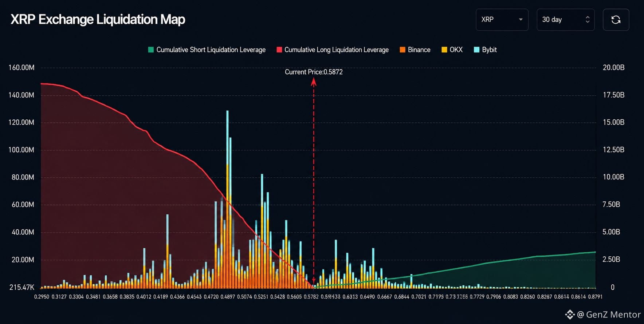The width and height of the screenshot is (644, 324).
Task: Open the 30 day range selector
Action: point(566,20)
